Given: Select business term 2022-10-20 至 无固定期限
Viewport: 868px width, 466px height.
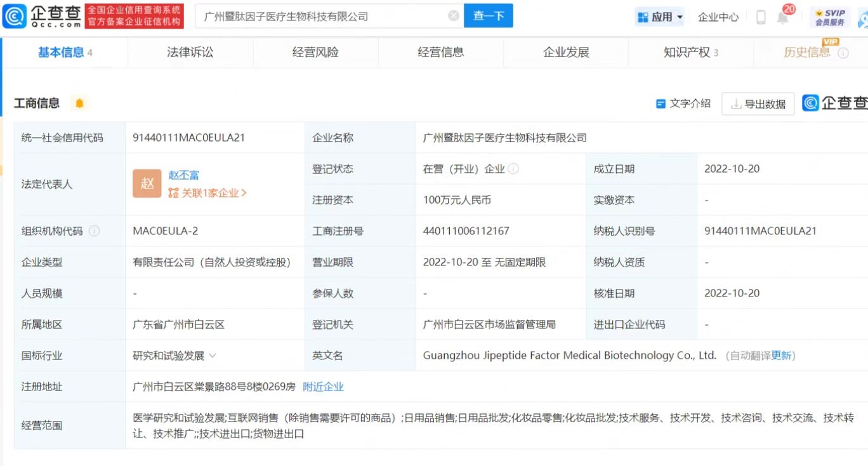Looking at the screenshot, I should coord(485,262).
